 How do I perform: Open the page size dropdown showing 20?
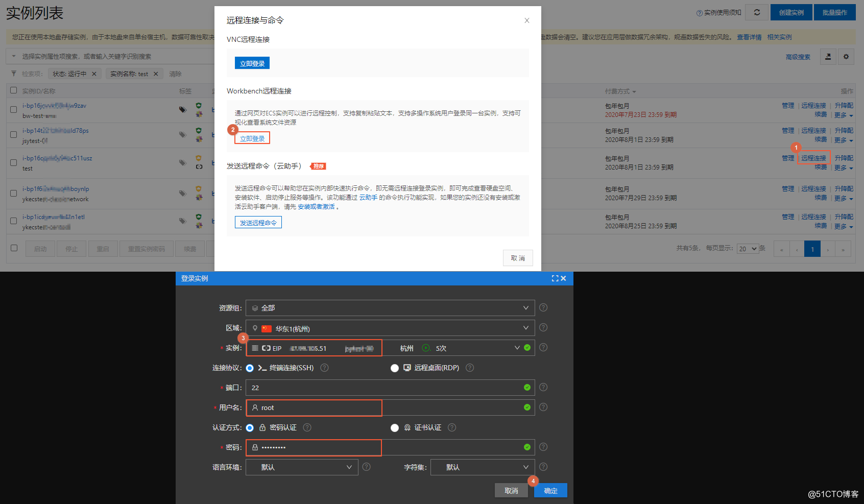[x=748, y=248]
